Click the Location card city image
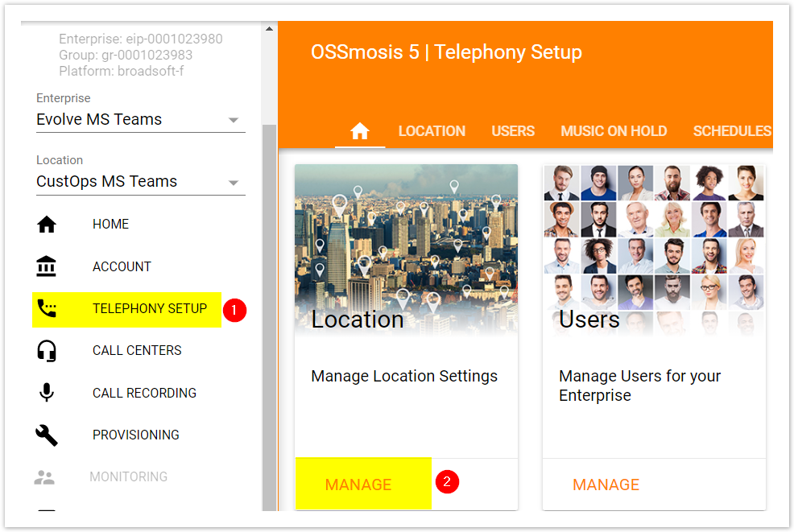This screenshot has height=532, width=794. 406,241
